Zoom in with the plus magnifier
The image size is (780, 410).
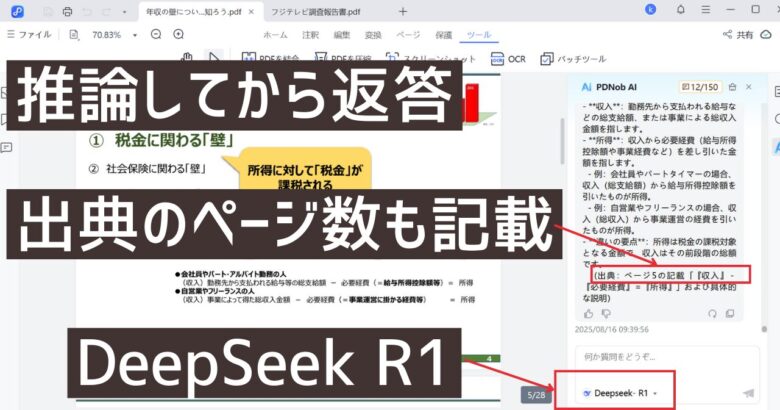click(x=179, y=34)
